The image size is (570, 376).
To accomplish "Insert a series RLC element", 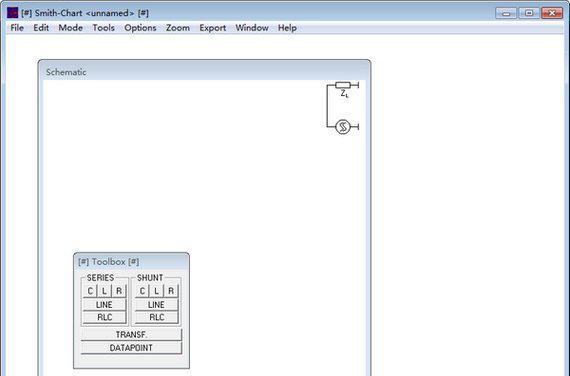I will coord(104,317).
